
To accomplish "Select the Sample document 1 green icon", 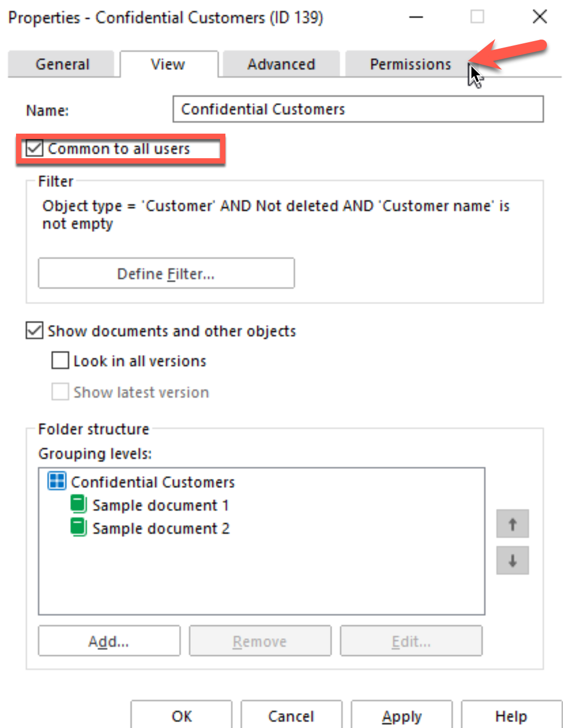I will 79,504.
